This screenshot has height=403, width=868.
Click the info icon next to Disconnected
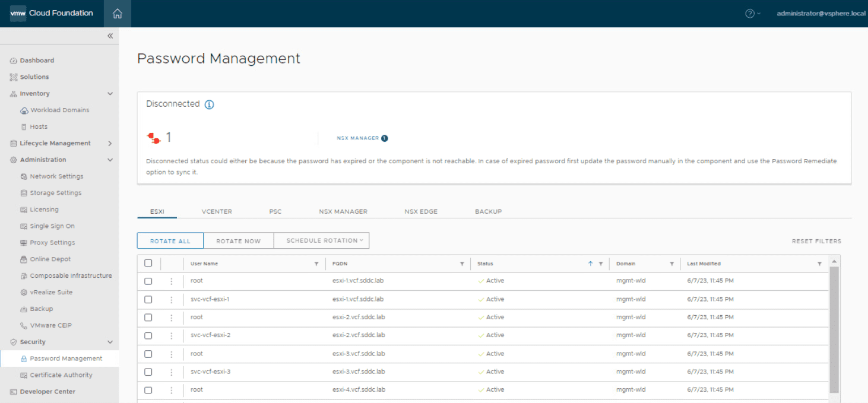[208, 104]
